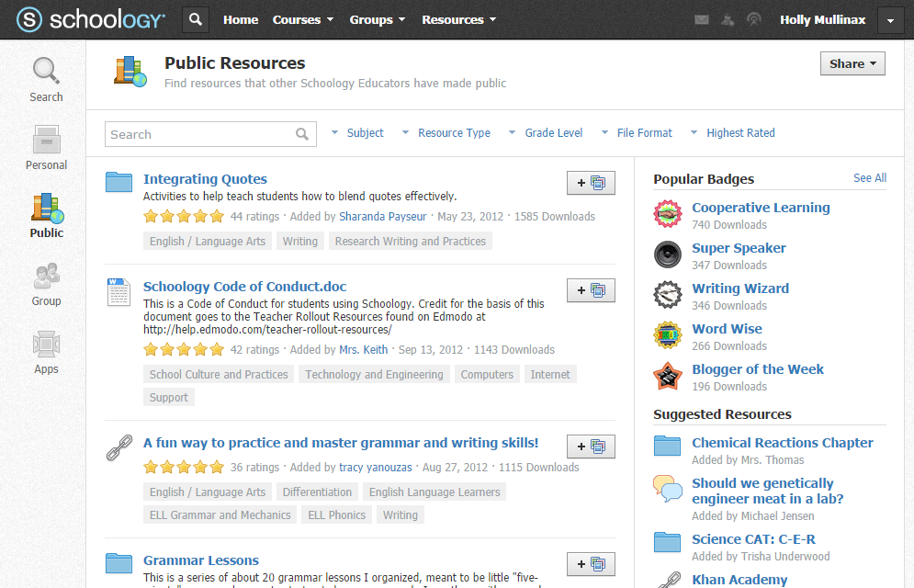Click the Cooperative Learning badge icon

pyautogui.click(x=668, y=214)
